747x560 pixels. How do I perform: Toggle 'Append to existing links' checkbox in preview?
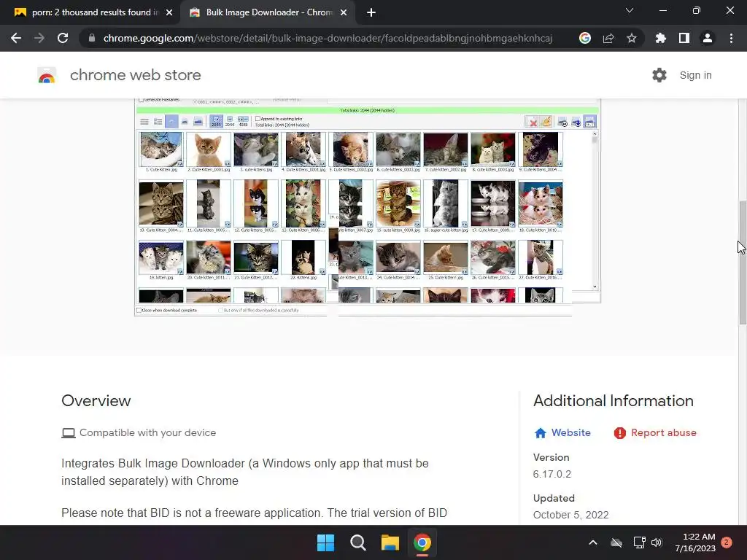(258, 119)
